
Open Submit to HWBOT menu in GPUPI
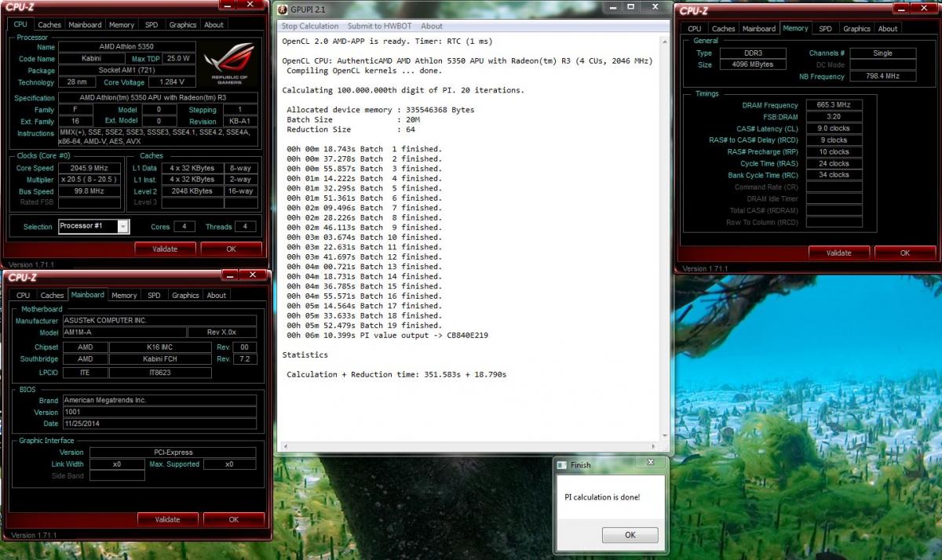380,26
